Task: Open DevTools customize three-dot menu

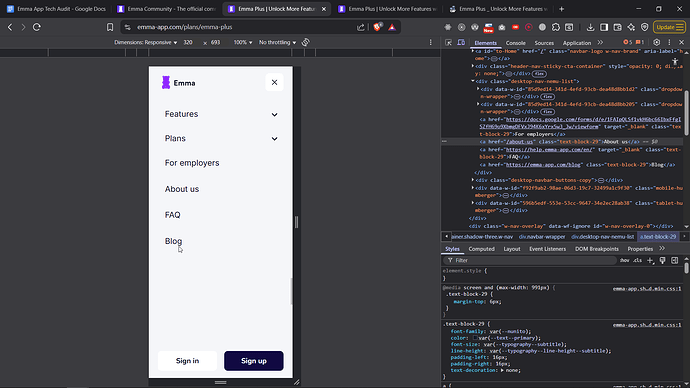Action: tap(669, 42)
